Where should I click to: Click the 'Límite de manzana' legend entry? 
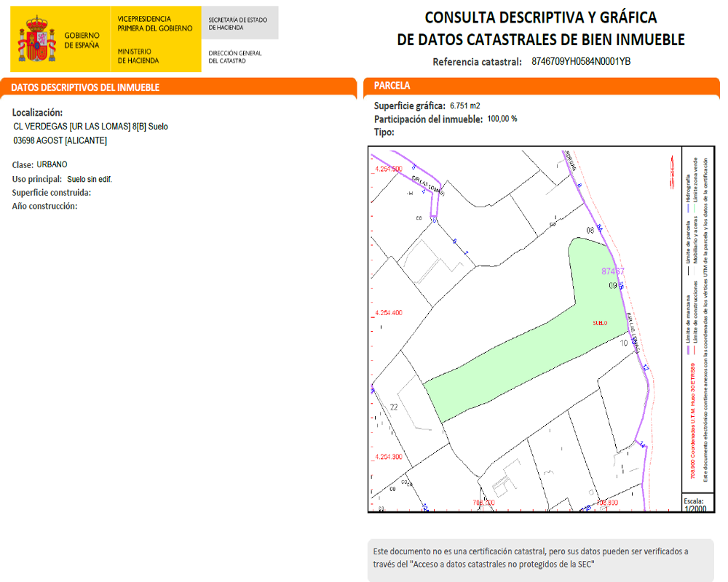(x=688, y=324)
